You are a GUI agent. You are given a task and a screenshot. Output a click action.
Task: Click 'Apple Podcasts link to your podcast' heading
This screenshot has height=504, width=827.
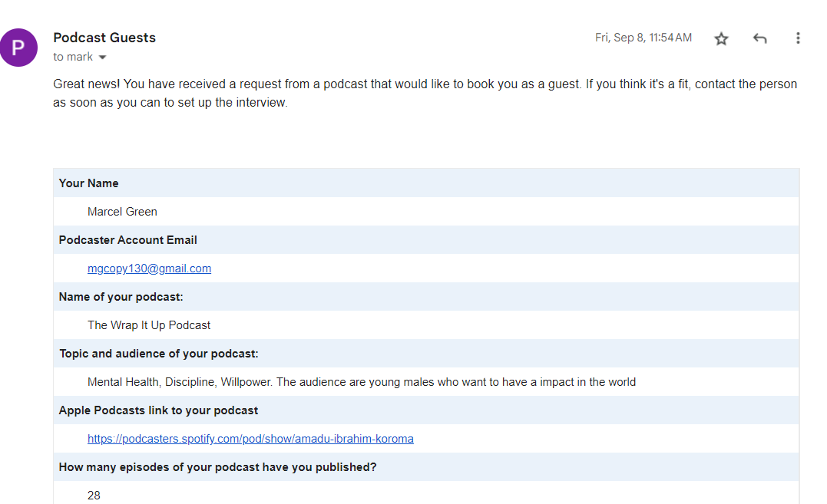(159, 410)
